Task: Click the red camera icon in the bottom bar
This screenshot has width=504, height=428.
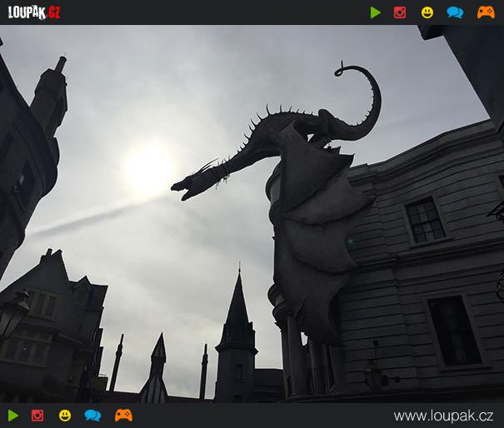Action: tap(37, 416)
